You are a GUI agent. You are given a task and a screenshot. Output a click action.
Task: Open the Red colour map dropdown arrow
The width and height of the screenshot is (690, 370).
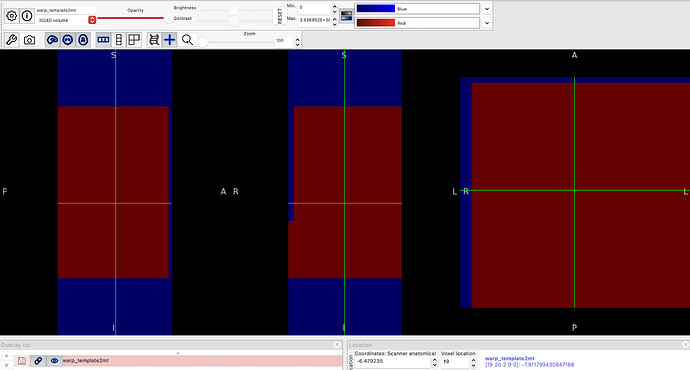click(487, 23)
